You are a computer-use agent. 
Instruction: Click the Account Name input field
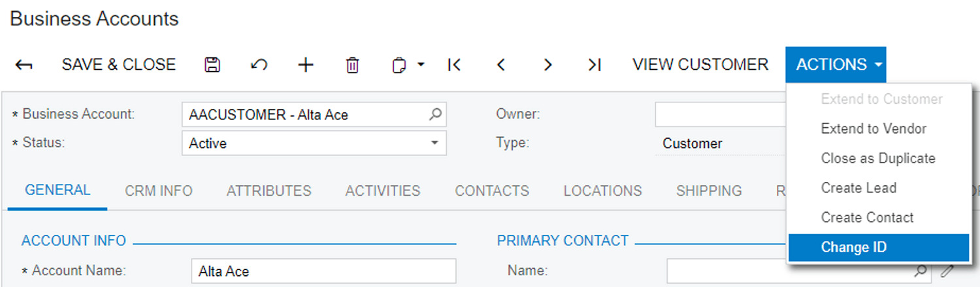point(324,271)
